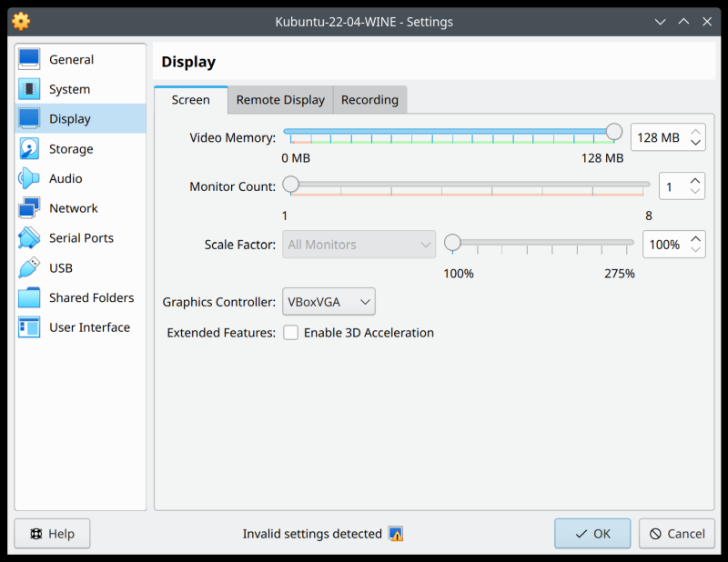The height and width of the screenshot is (562, 728).
Task: Select the Serial Ports icon
Action: click(x=29, y=238)
